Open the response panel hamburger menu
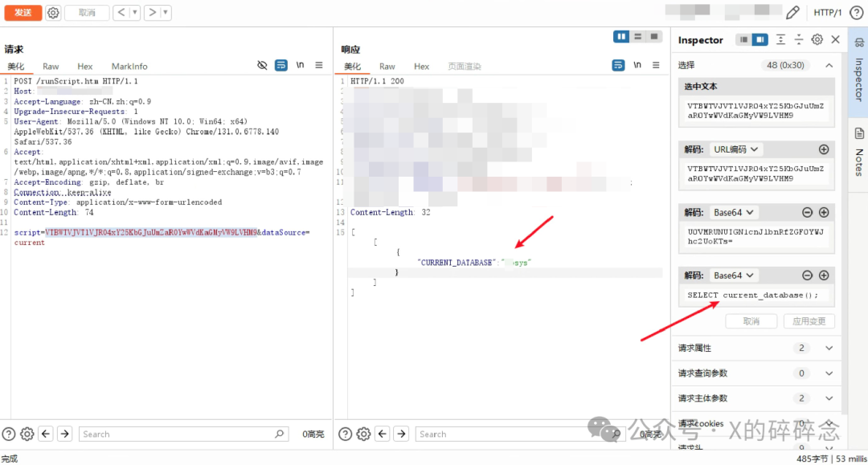868x465 pixels. 656,65
